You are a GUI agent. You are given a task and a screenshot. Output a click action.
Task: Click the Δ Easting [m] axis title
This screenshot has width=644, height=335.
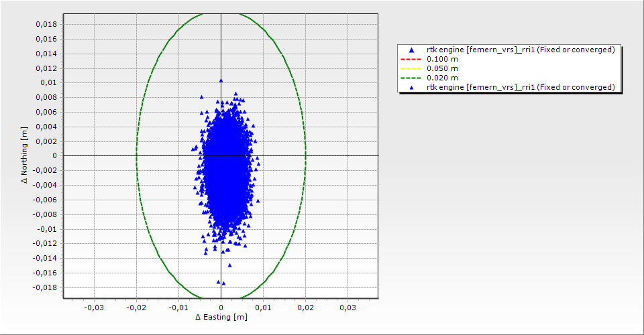coord(221,317)
